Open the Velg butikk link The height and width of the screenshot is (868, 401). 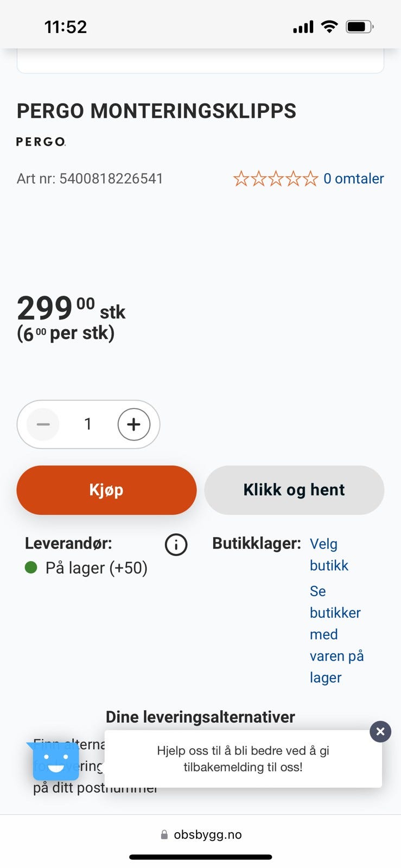pos(329,554)
